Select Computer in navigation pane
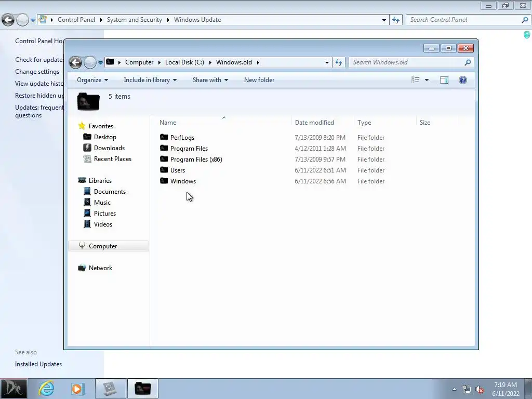Viewport: 532px width, 399px height. coord(109,246)
